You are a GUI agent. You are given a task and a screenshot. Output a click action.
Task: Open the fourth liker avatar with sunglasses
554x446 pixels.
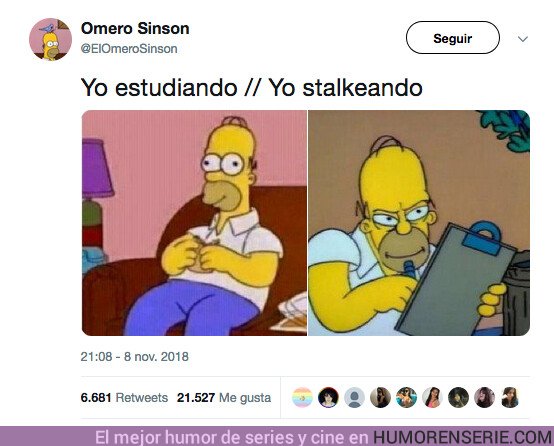coord(380,397)
